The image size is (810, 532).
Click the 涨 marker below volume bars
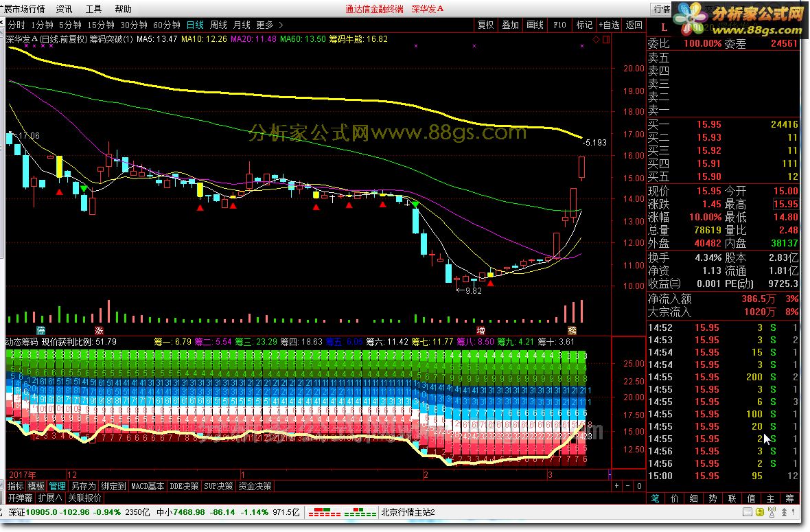pyautogui.click(x=99, y=331)
